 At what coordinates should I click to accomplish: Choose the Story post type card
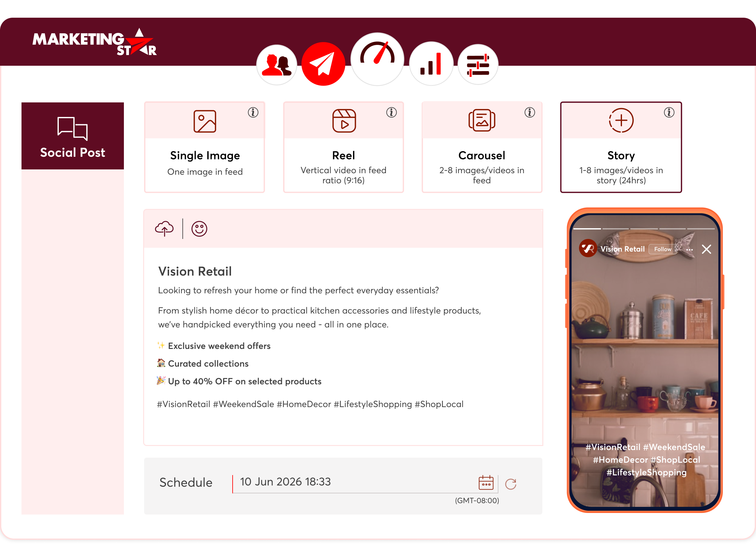click(x=621, y=147)
